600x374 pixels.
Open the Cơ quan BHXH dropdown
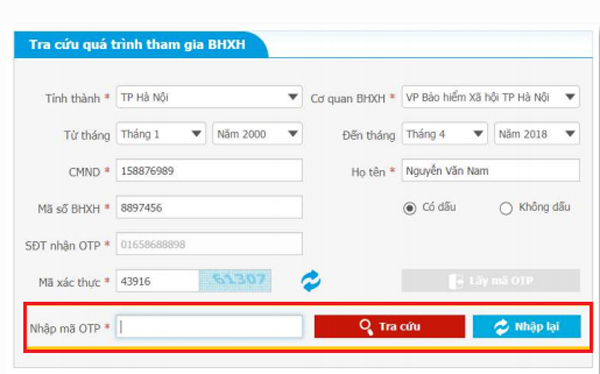pyautogui.click(x=491, y=97)
